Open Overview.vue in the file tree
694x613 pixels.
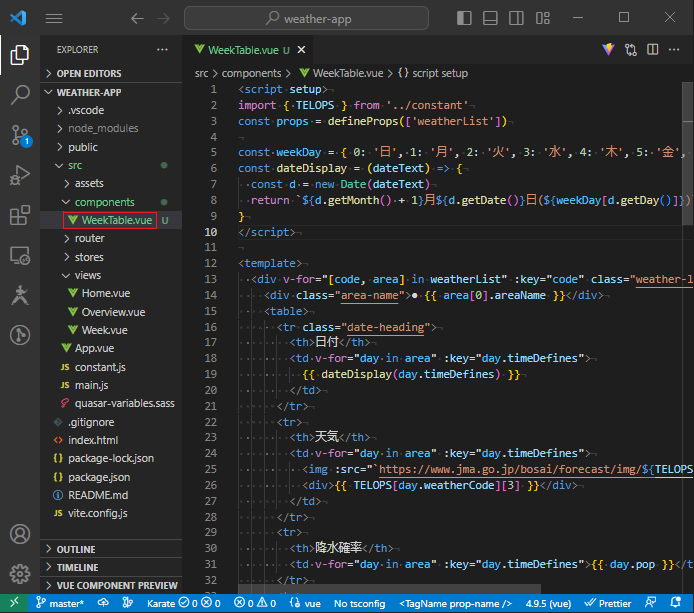(x=111, y=312)
